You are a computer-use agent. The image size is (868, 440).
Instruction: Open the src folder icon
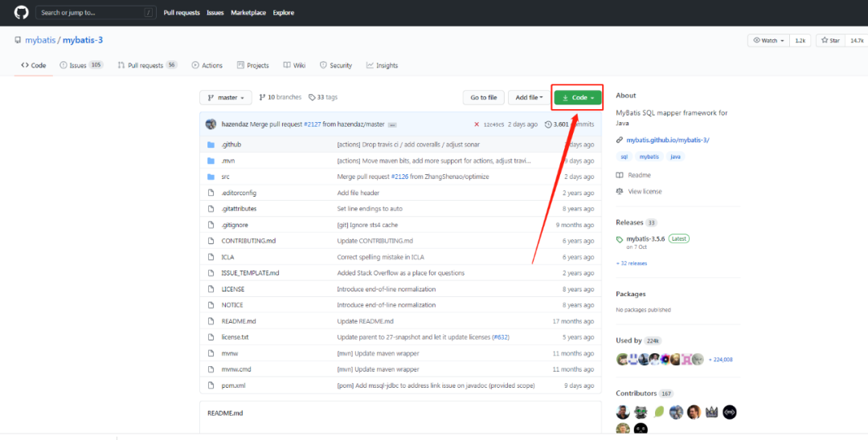click(x=211, y=177)
